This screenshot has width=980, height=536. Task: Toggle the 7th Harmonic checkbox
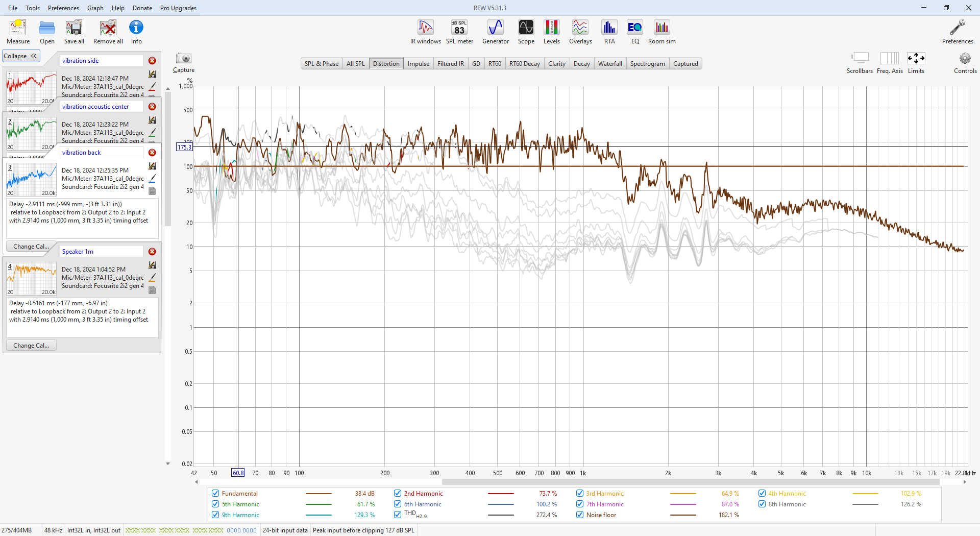tap(580, 504)
